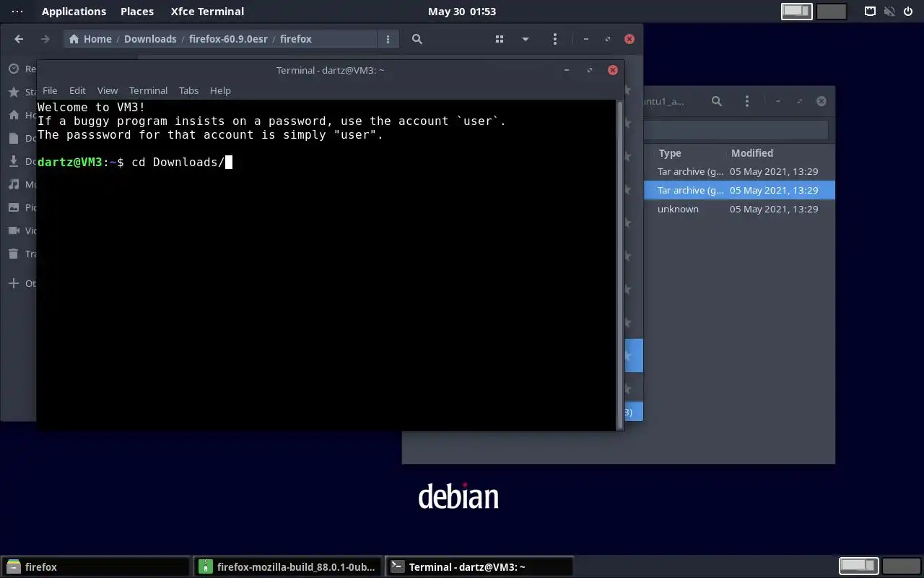Switch to first workspace in bottom panel
The width and height of the screenshot is (924, 578).
click(x=858, y=566)
